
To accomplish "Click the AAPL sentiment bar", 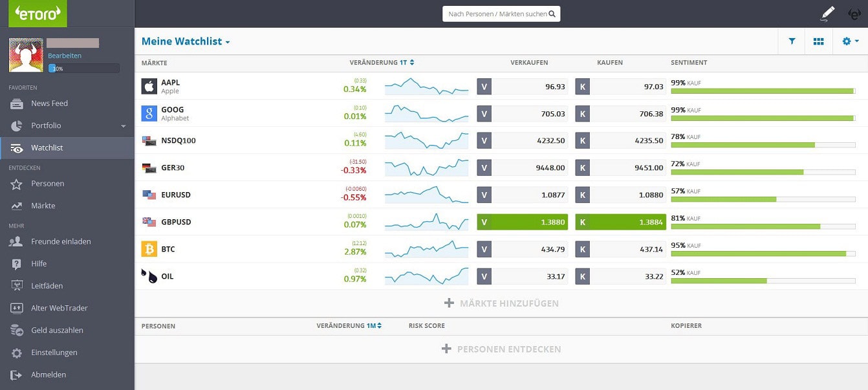I will 763,91.
